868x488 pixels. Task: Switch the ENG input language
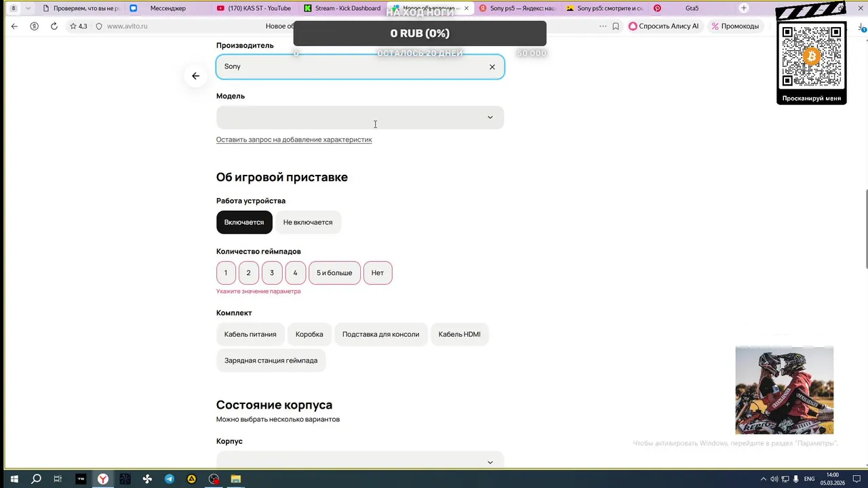tap(809, 479)
